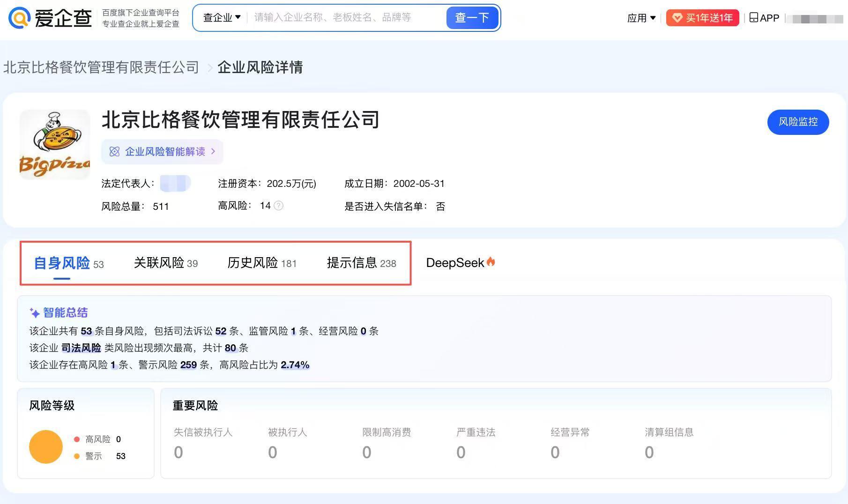
Task: Open 企业风险智能解读 link
Action: 162,152
